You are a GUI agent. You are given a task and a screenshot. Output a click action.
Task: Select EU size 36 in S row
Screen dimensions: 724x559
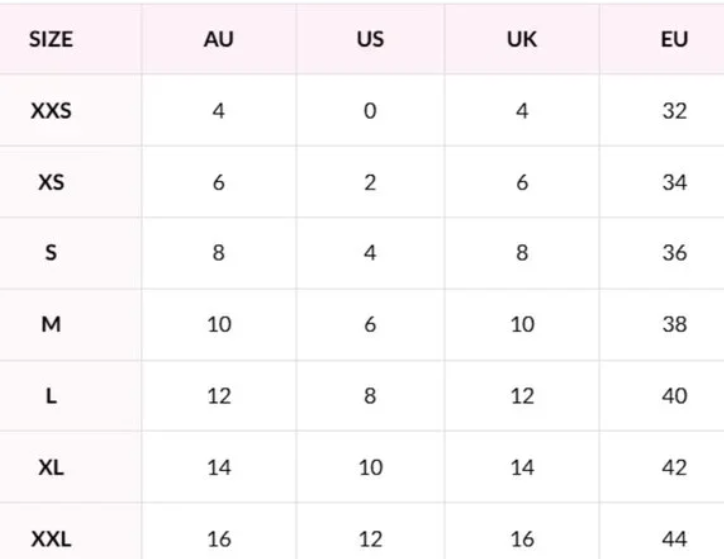point(675,254)
